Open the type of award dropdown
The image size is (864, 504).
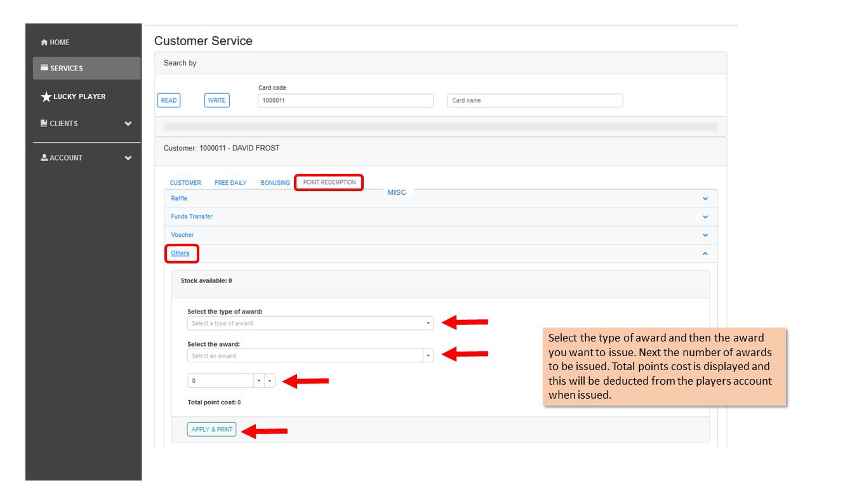[310, 323]
